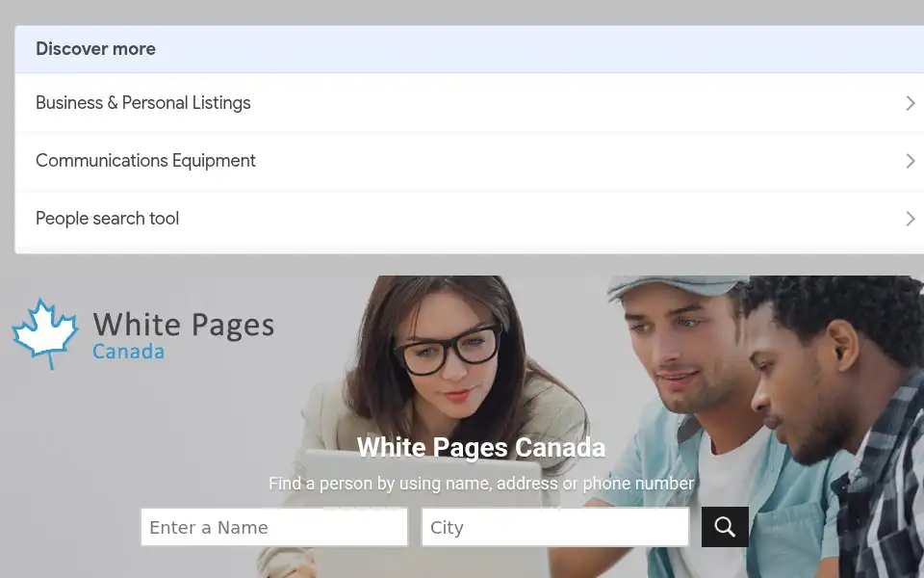Click the maple leaf logo icon
Viewport: 924px width, 578px height.
point(45,332)
